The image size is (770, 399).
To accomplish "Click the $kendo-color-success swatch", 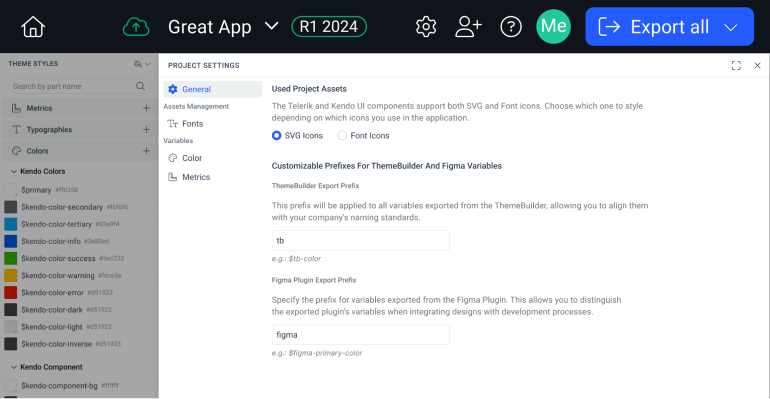I will (x=10, y=258).
